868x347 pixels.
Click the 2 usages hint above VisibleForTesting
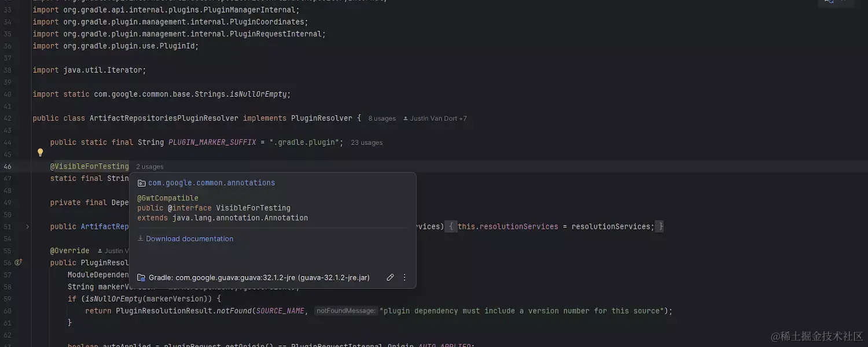click(x=149, y=166)
